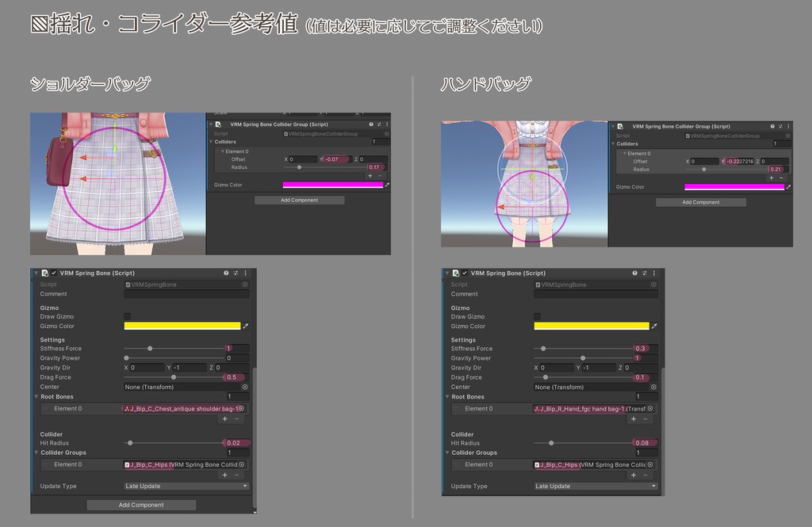Collapse Root Bones foldout in hand bag Spring Bone
The width and height of the screenshot is (812, 527).
click(x=447, y=397)
